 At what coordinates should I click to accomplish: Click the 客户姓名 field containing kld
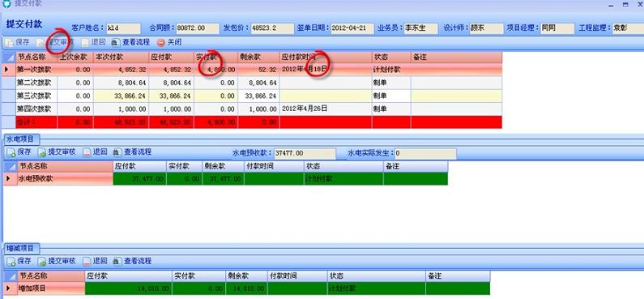pyautogui.click(x=123, y=28)
